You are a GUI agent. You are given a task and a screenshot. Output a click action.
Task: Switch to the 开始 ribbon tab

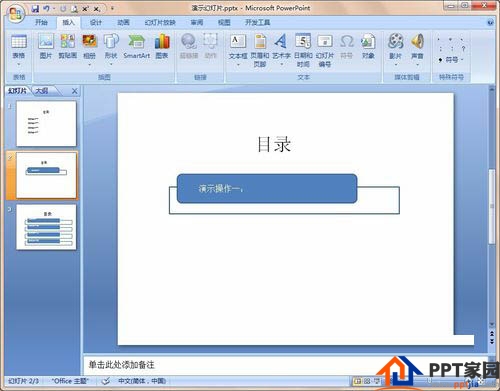click(x=41, y=23)
